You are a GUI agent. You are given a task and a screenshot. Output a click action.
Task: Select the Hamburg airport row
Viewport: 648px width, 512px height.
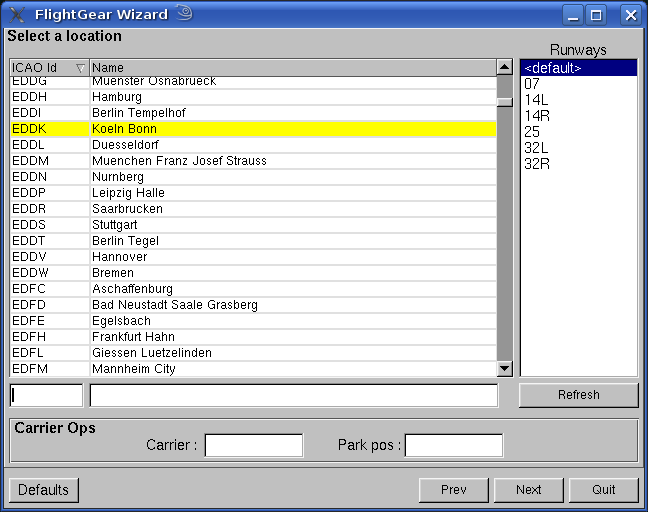pyautogui.click(x=253, y=97)
